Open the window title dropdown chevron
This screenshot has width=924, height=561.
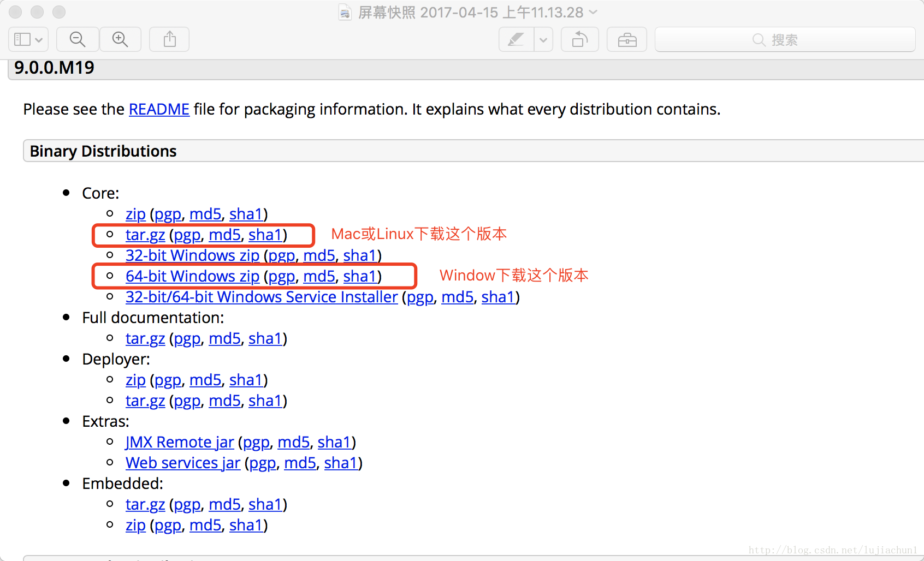594,12
